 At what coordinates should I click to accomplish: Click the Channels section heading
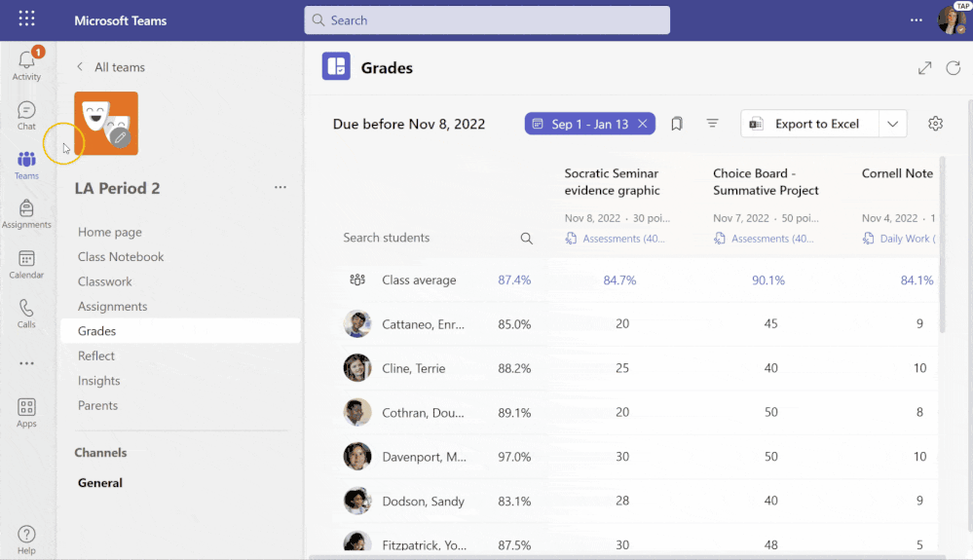coord(100,453)
